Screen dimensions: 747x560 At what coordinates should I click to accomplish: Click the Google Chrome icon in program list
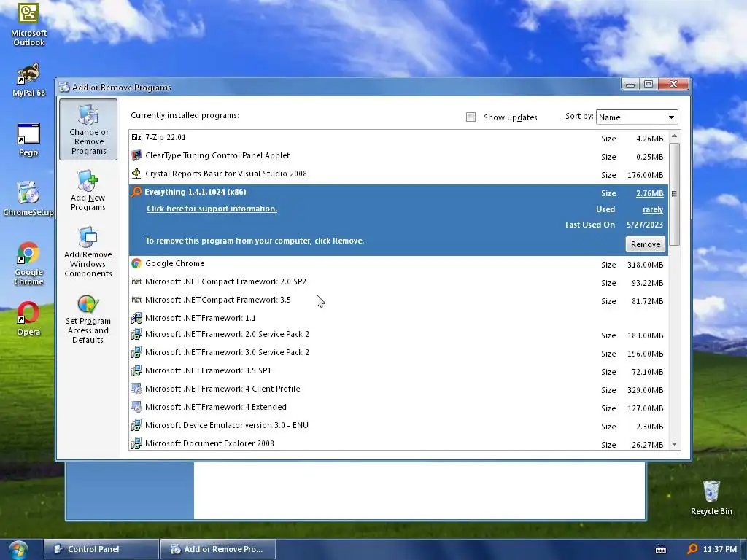coord(136,263)
